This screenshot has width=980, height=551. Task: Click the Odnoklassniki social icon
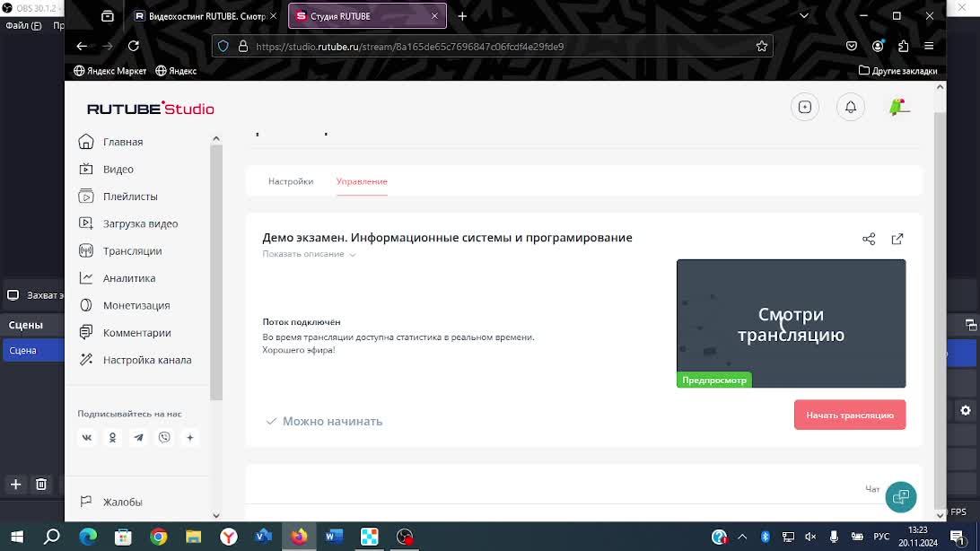(x=112, y=437)
